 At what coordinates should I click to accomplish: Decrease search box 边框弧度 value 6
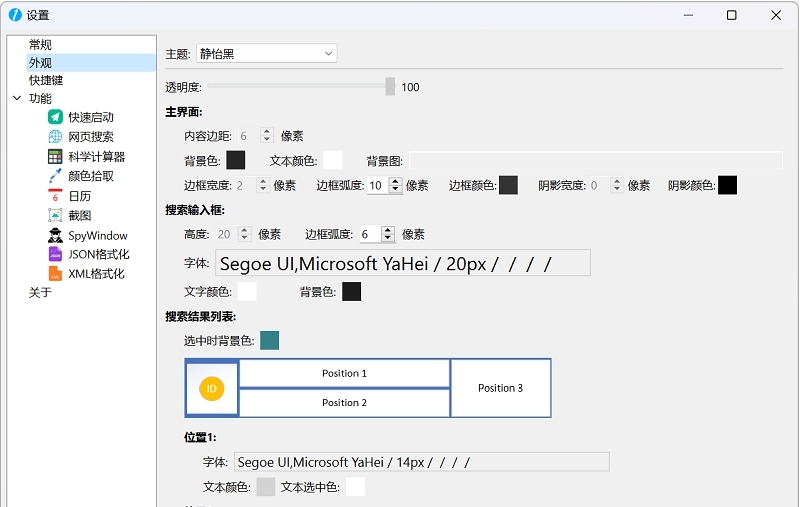tap(388, 238)
